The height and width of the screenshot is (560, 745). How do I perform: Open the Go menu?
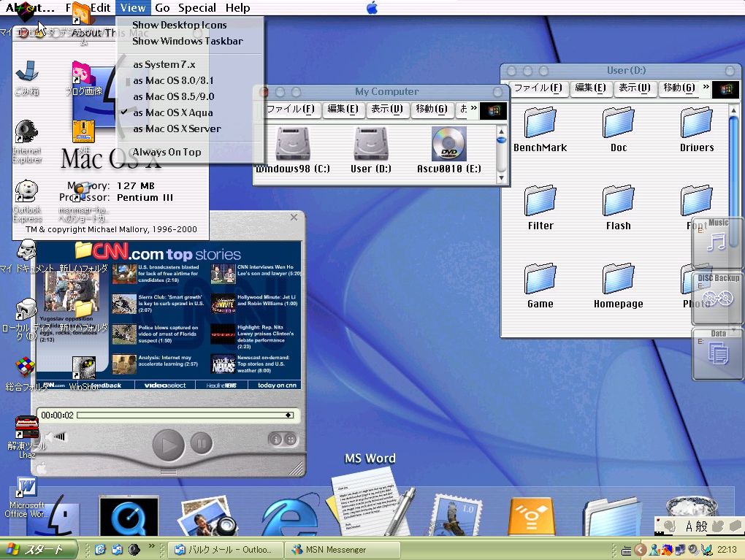[x=162, y=7]
